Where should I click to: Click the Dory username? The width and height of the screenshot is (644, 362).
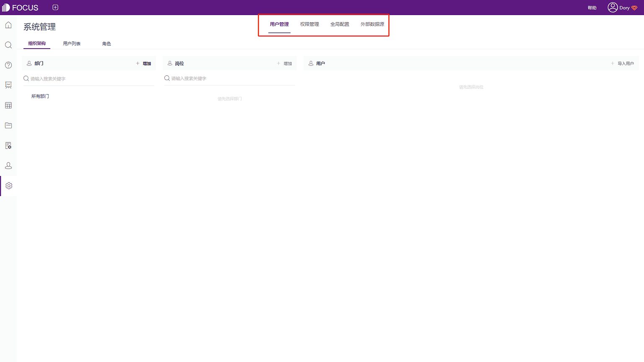624,8
